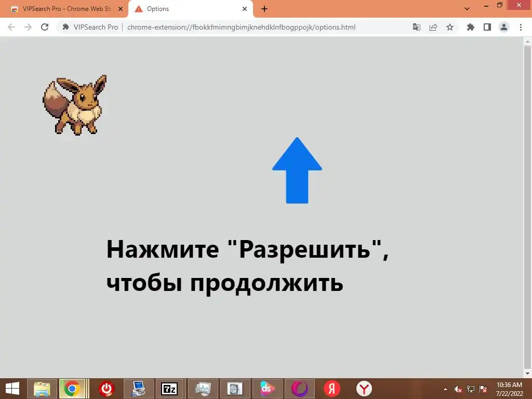The image size is (532, 399).
Task: Focus the chrome-extension URL address field
Action: pos(241,27)
